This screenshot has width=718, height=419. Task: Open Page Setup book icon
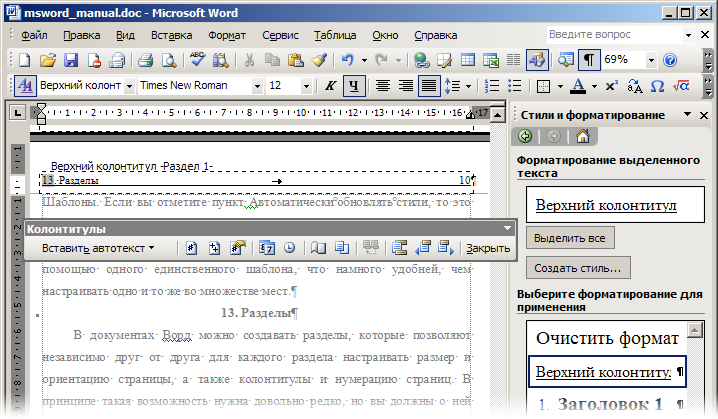pyautogui.click(x=318, y=248)
